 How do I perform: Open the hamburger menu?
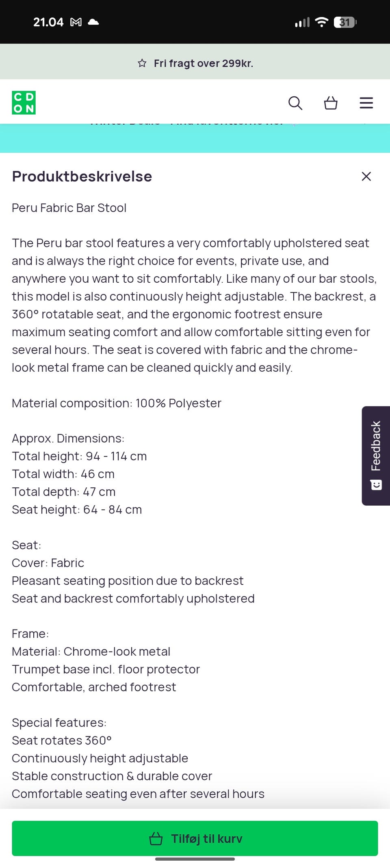tap(366, 103)
